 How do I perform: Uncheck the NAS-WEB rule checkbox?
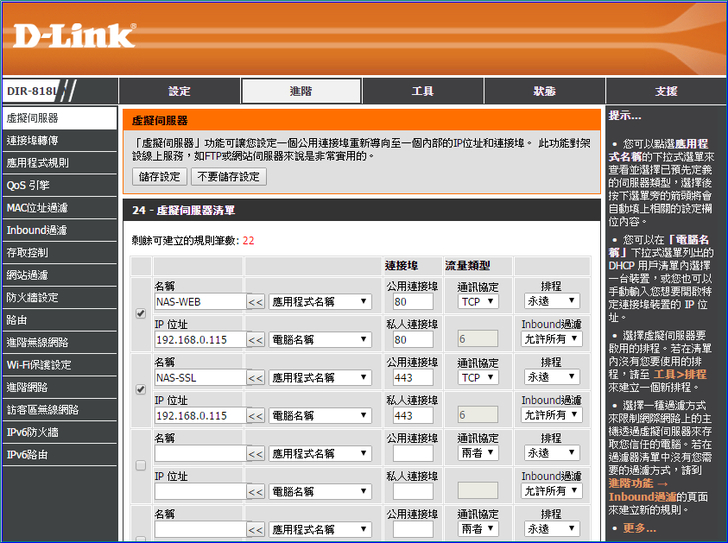point(140,313)
